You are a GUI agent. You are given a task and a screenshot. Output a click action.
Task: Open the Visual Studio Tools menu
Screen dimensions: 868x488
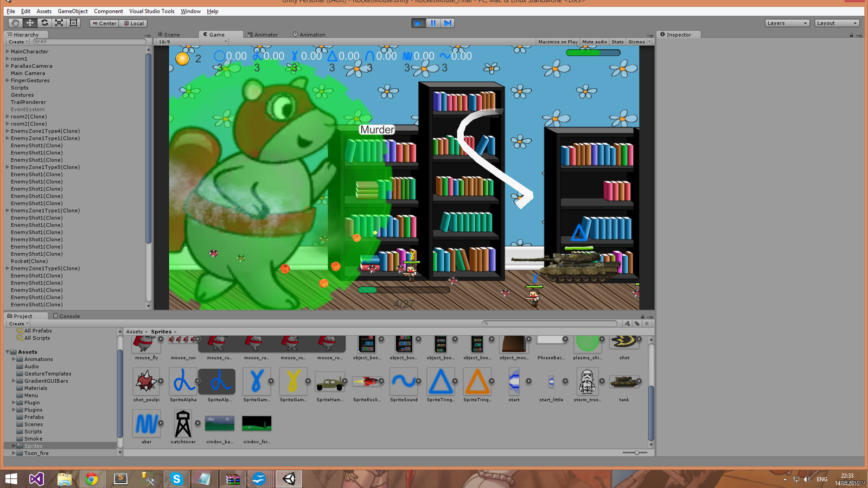coord(152,11)
